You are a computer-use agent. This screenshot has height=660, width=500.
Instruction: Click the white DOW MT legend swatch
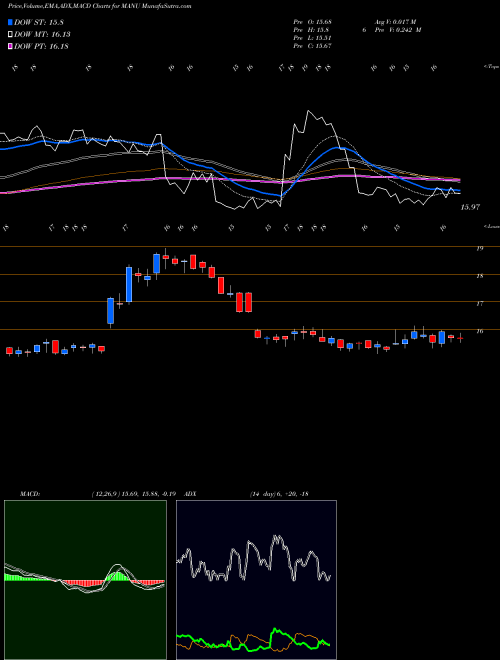coord(10,35)
